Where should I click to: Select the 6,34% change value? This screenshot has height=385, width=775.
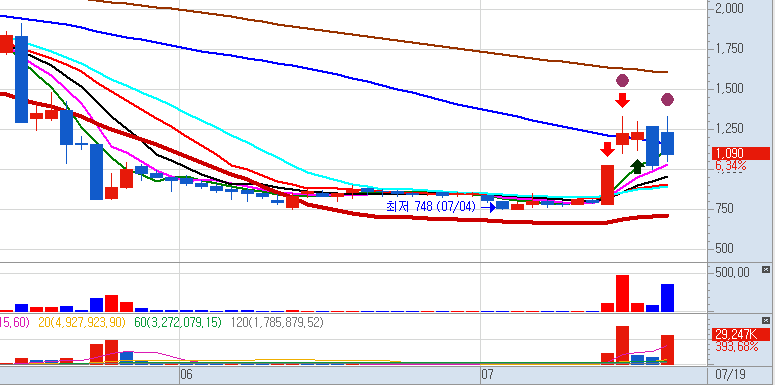[x=731, y=166]
